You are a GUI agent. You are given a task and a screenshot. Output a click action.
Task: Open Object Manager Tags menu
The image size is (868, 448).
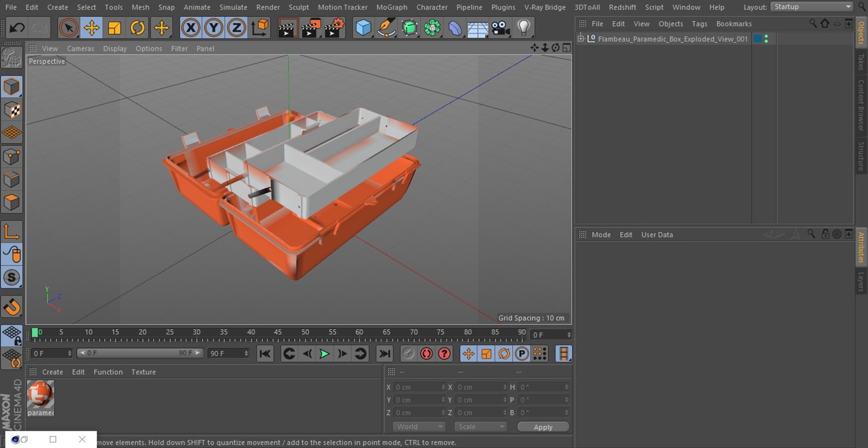pos(699,24)
